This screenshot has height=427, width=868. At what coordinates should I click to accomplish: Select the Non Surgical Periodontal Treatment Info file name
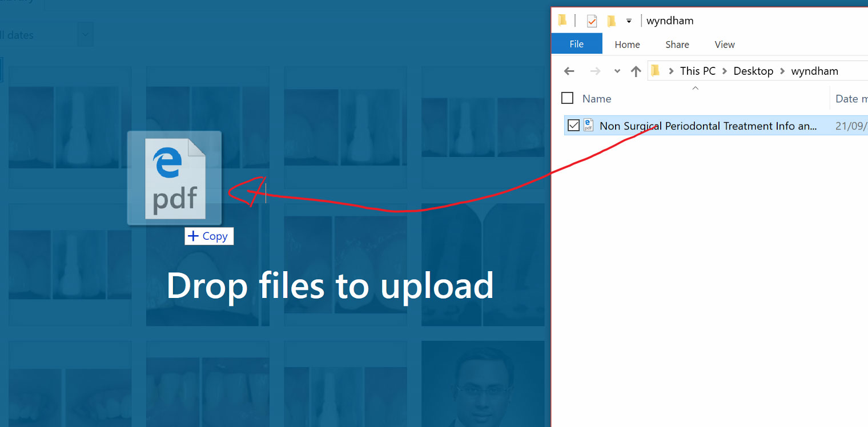coord(708,126)
